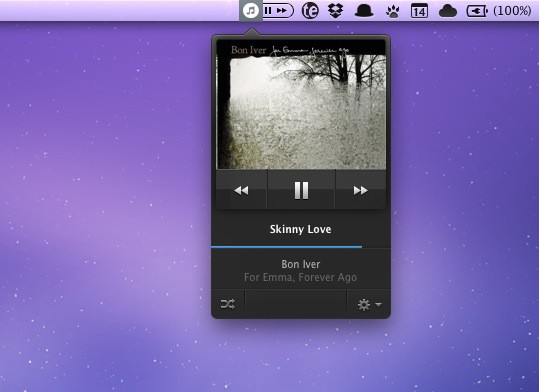Viewport: 539px width, 392px height.
Task: Click the music note menu bar icon
Action: click(x=251, y=11)
